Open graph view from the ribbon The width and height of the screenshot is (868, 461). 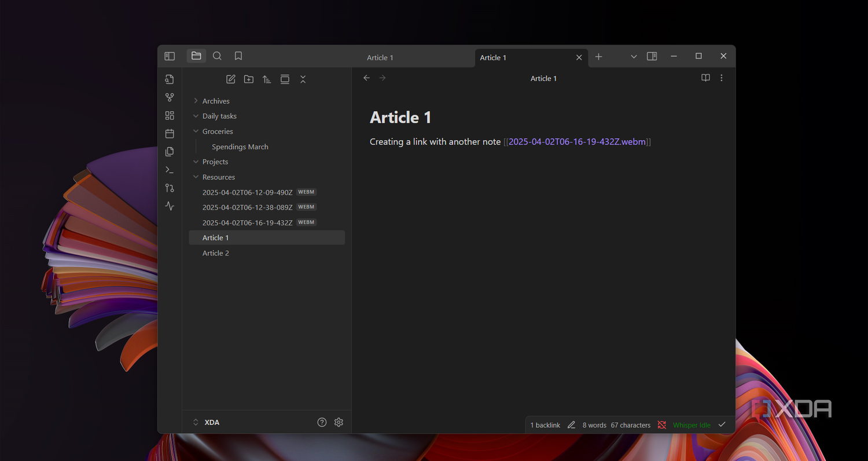170,97
